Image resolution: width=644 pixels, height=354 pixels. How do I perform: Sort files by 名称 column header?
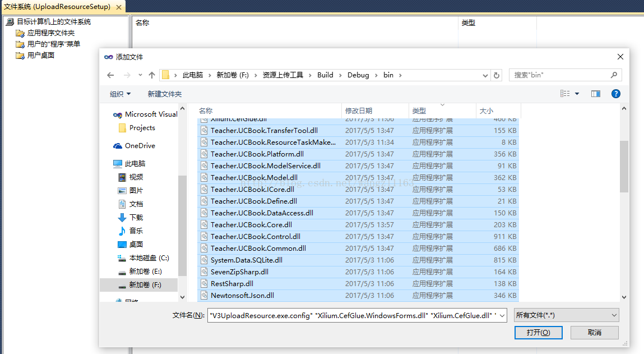[x=270, y=111]
